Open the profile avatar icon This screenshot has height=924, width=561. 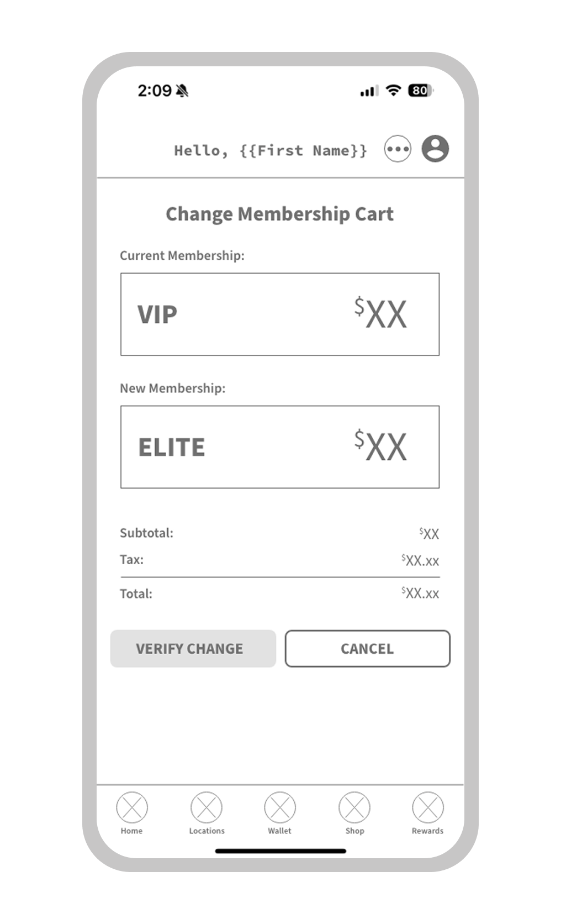pos(435,149)
